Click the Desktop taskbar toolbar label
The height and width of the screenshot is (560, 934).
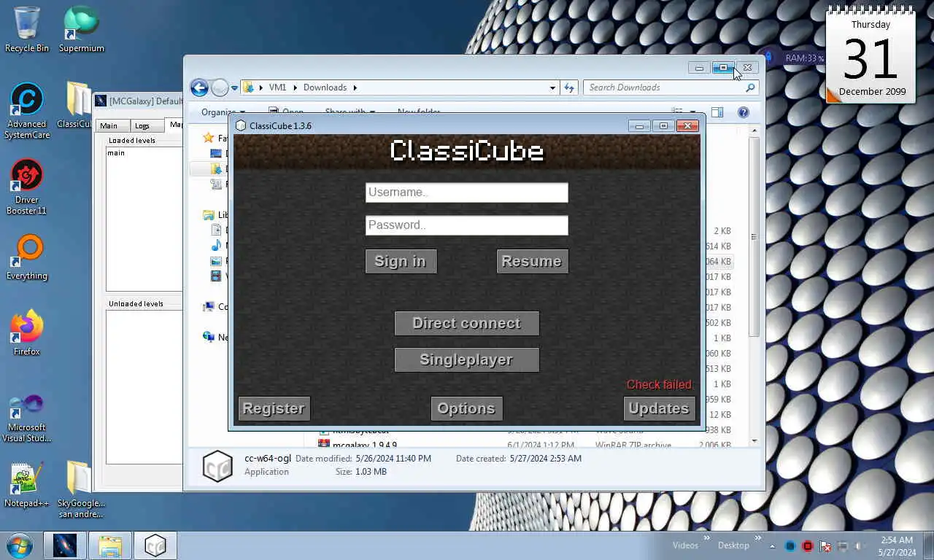(733, 545)
